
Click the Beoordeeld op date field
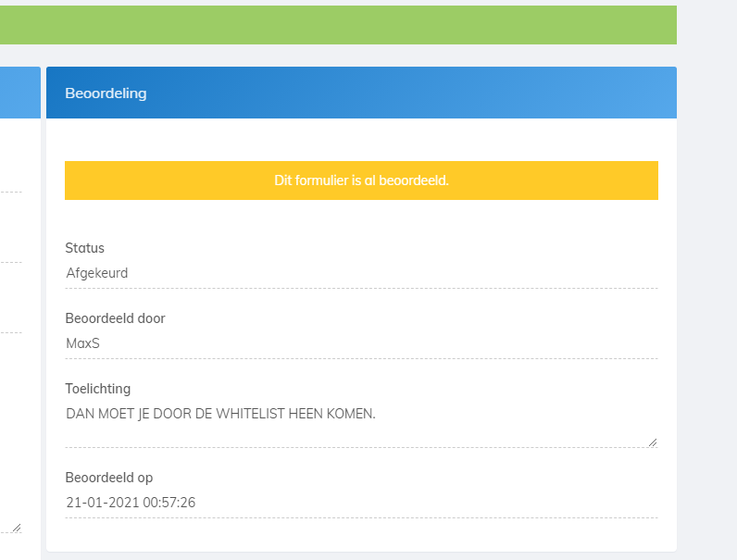click(361, 504)
